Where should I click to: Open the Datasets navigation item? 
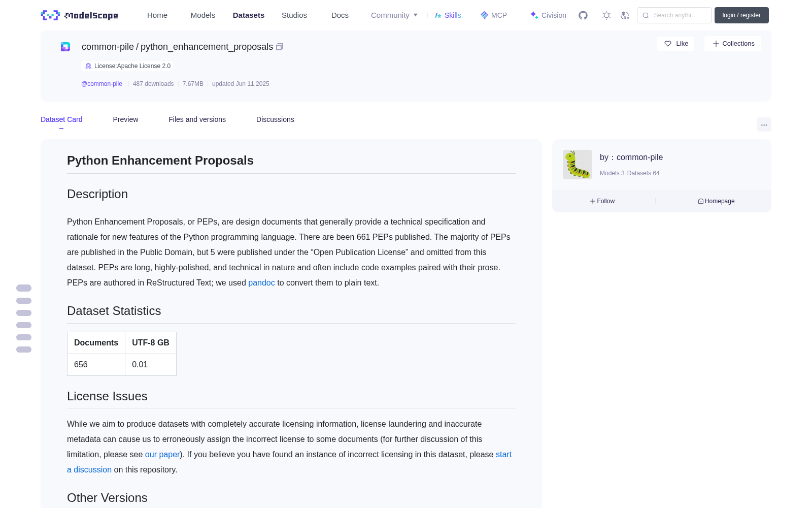click(x=249, y=15)
